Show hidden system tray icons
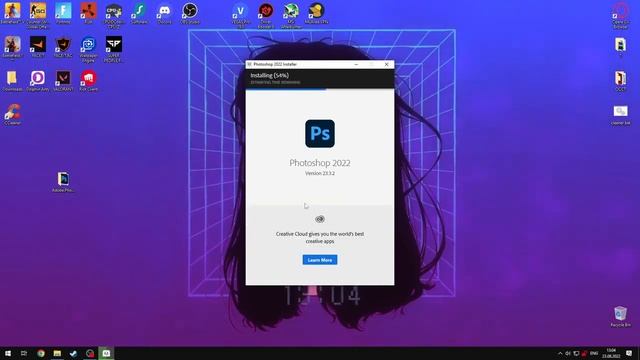This screenshot has width=640, height=360. (560, 353)
